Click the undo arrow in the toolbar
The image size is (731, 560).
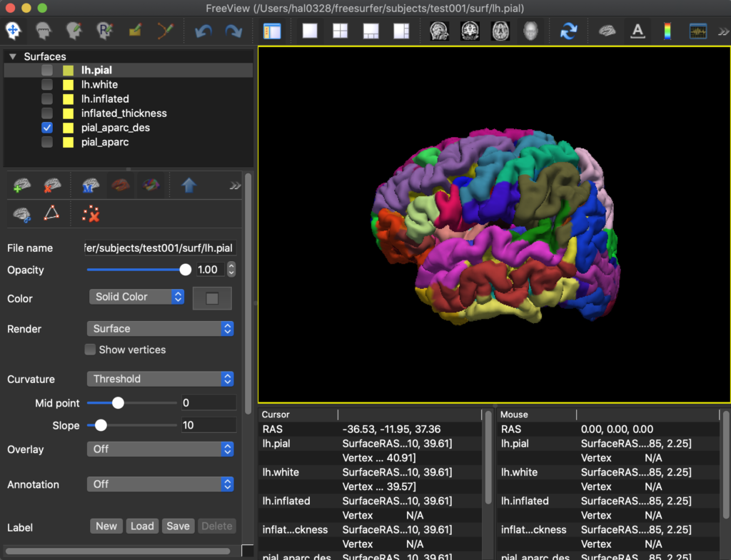click(x=203, y=31)
